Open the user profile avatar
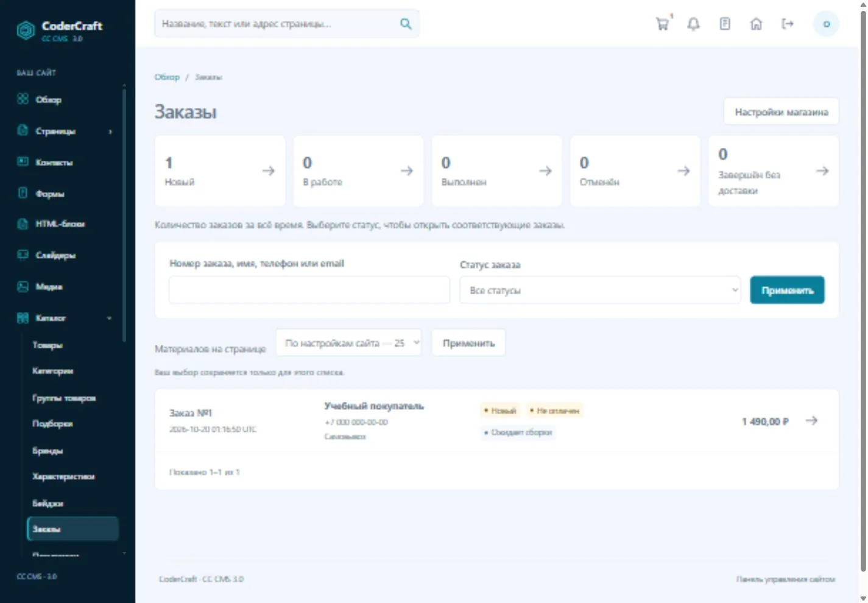Image resolution: width=868 pixels, height=603 pixels. 826,24
